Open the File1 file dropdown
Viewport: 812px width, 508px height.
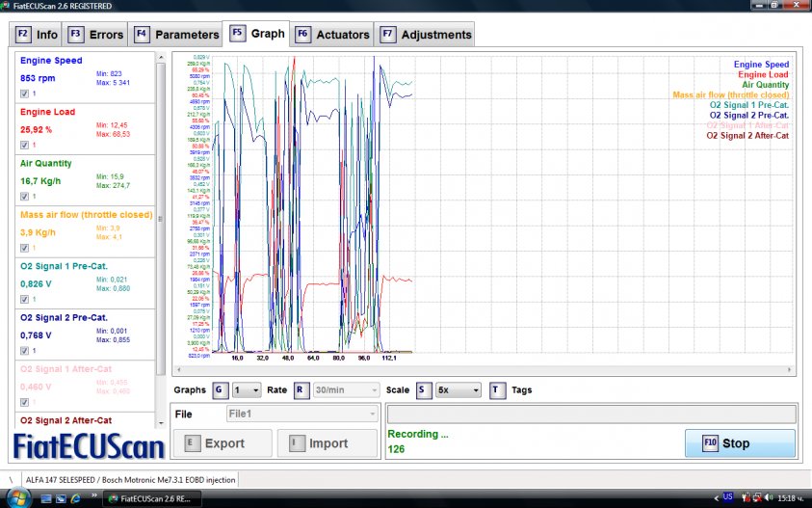click(301, 414)
